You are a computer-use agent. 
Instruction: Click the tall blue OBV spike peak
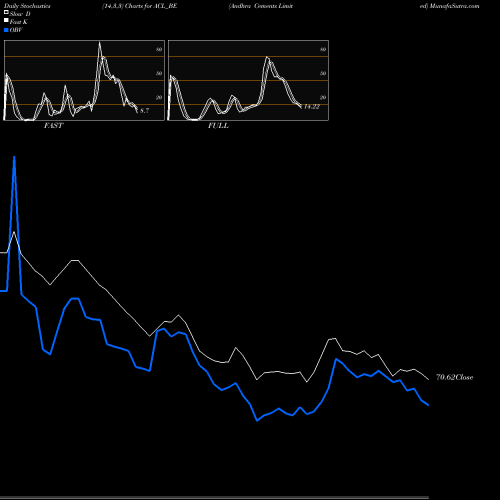click(14, 157)
